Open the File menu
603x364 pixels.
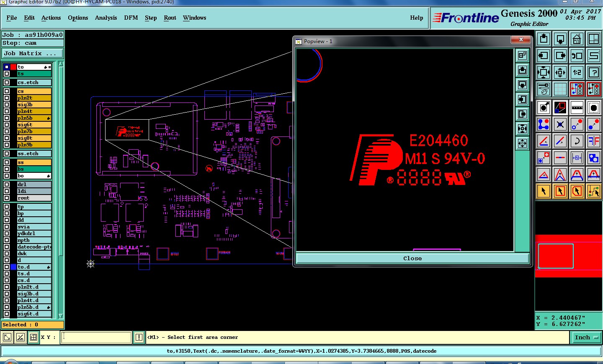pyautogui.click(x=12, y=18)
